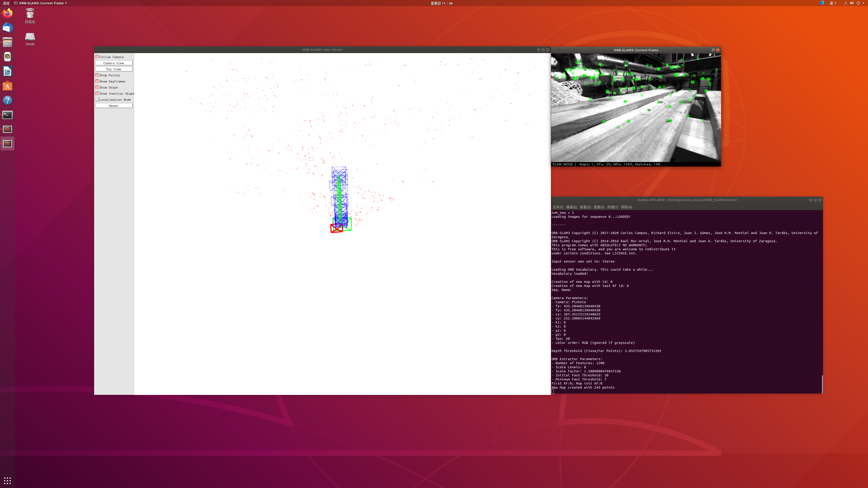This screenshot has height=488, width=868.
Task: Click the volume icon in the top bar
Action: point(851,3)
